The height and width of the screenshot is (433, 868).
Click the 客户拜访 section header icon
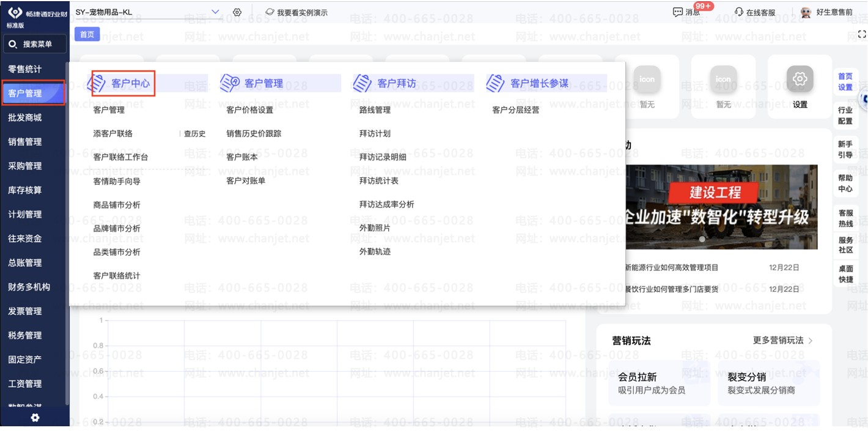click(362, 83)
